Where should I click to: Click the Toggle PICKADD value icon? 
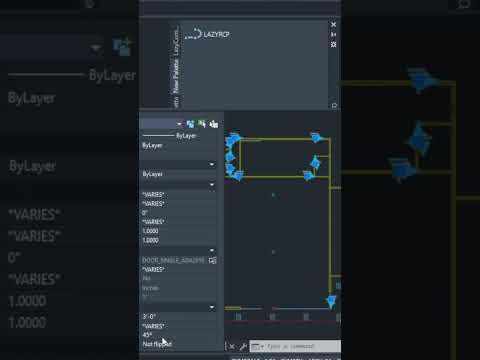pos(190,124)
